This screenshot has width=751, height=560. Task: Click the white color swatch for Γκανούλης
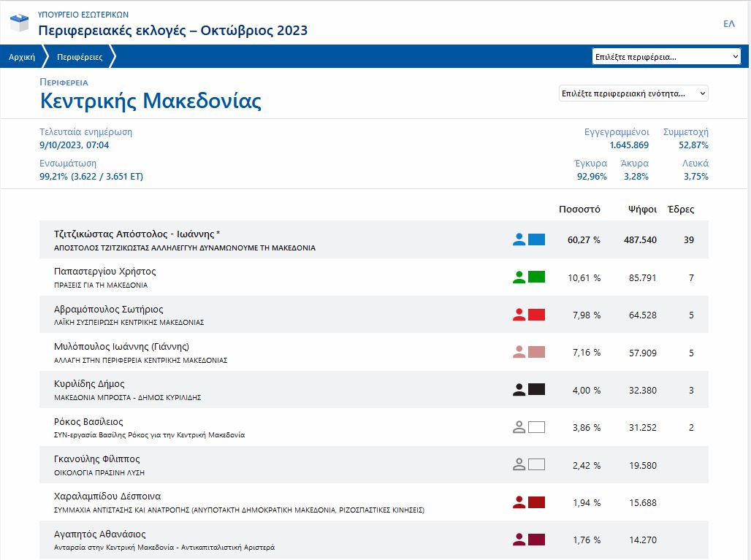(x=536, y=464)
